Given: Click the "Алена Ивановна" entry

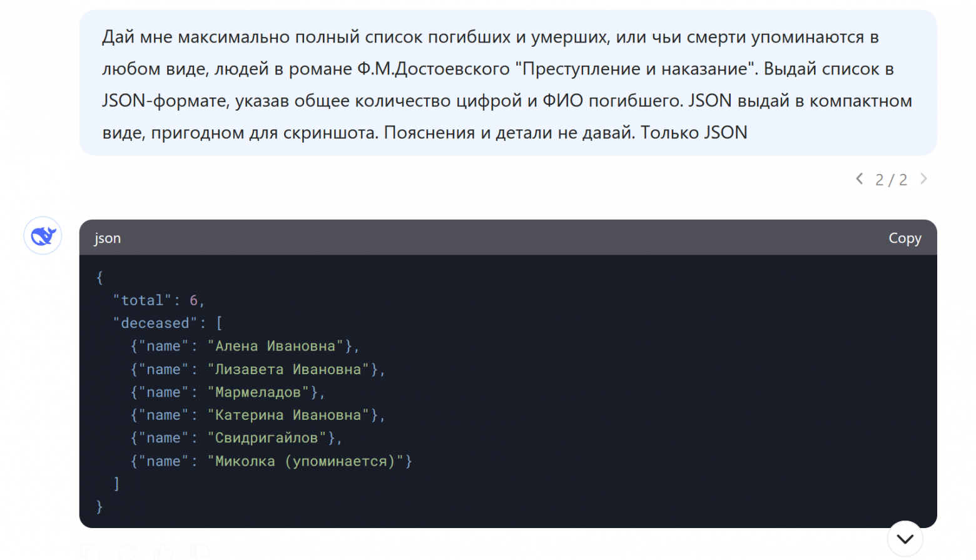Looking at the screenshot, I should (x=275, y=347).
